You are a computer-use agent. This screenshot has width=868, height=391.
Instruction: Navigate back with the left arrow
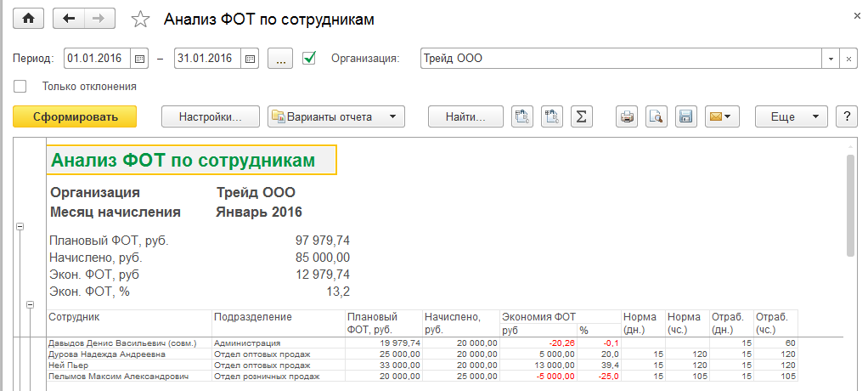pos(69,19)
